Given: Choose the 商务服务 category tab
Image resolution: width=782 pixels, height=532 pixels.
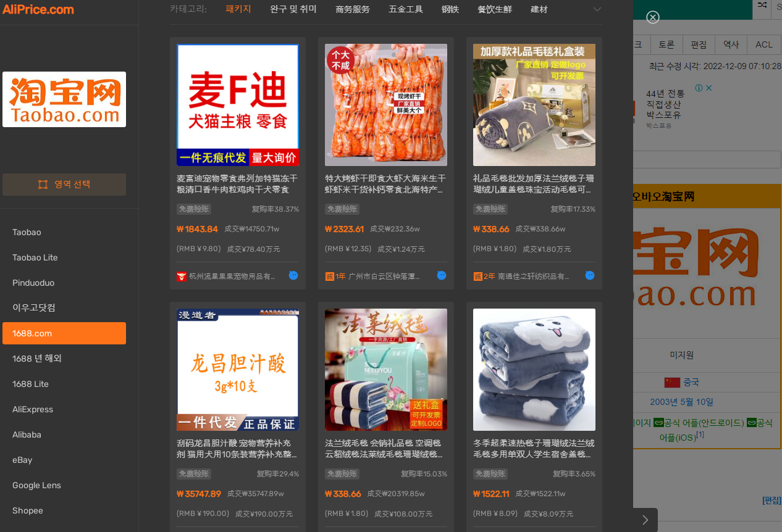Looking at the screenshot, I should 353,9.
